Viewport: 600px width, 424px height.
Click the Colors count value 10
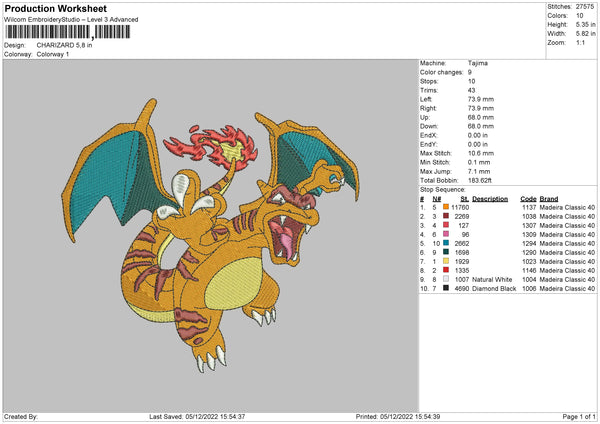click(x=579, y=16)
